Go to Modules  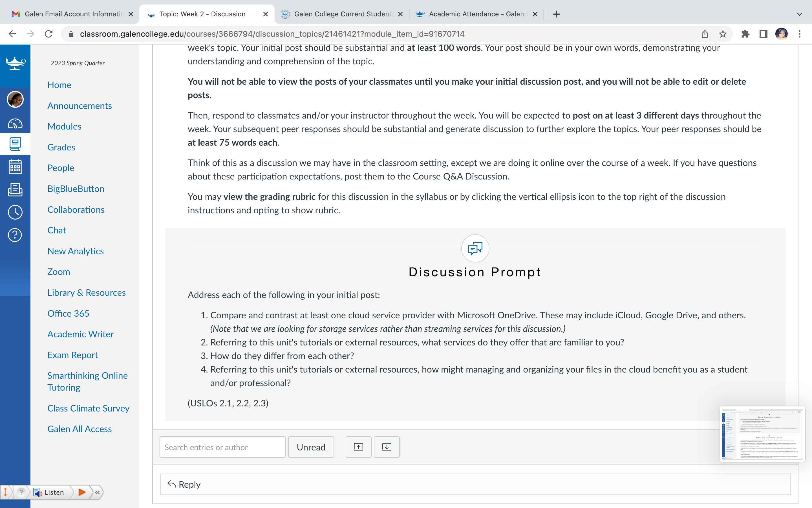coord(64,127)
